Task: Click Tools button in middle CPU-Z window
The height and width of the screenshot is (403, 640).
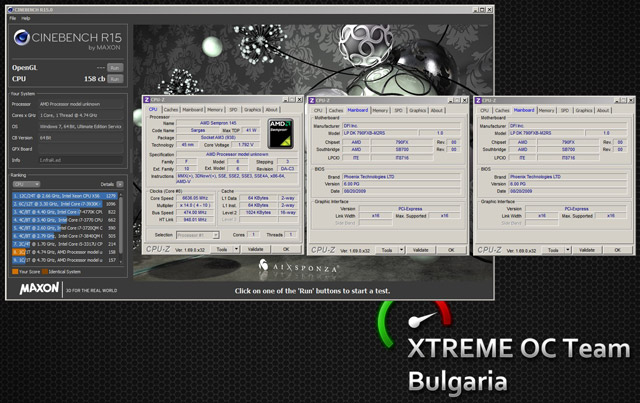Action: (387, 250)
